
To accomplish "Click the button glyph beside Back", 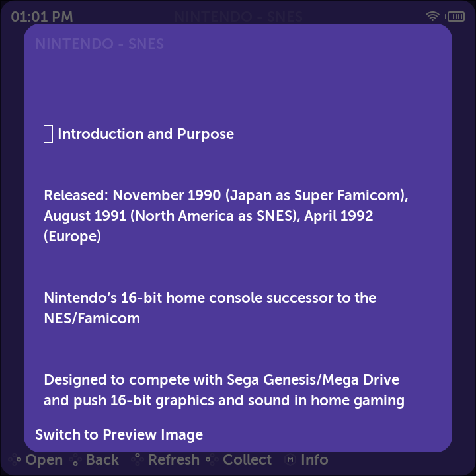I will coord(75,459).
